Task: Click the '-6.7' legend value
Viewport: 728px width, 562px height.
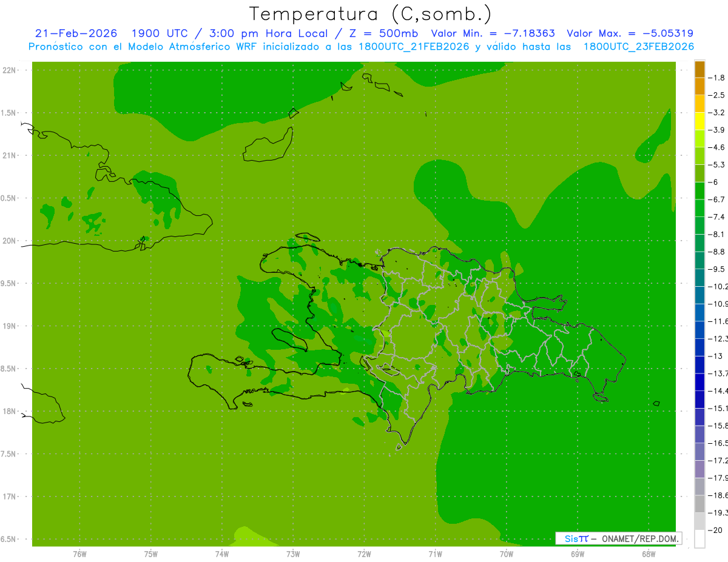Action: coord(717,199)
